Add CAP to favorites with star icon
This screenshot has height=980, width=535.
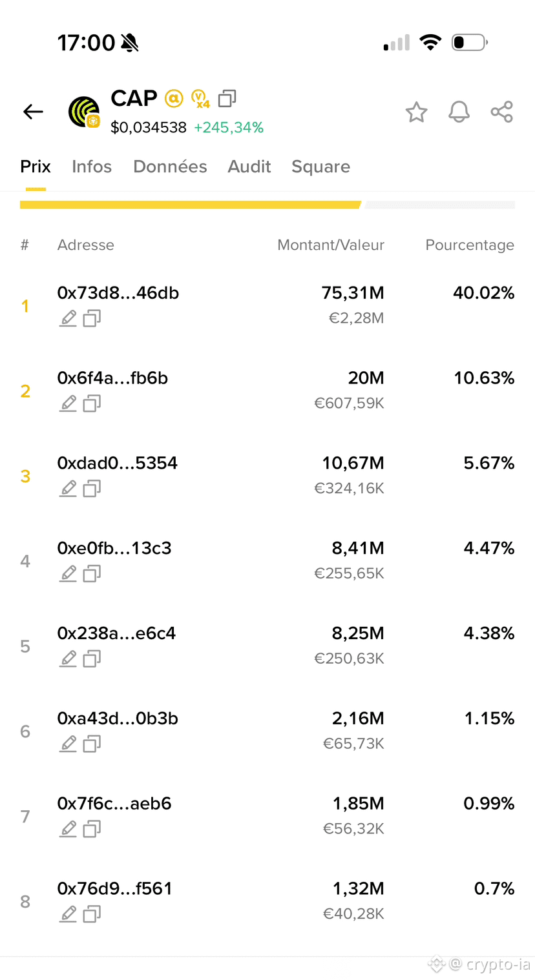click(x=416, y=112)
